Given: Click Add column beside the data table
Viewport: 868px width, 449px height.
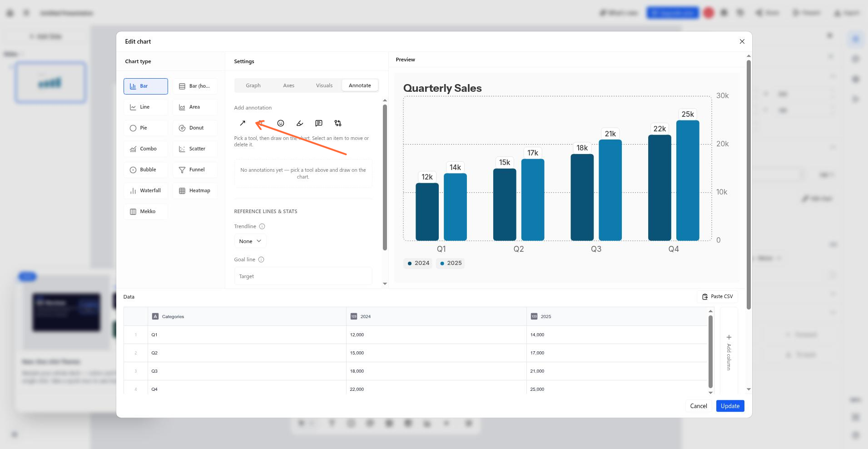Looking at the screenshot, I should point(729,351).
